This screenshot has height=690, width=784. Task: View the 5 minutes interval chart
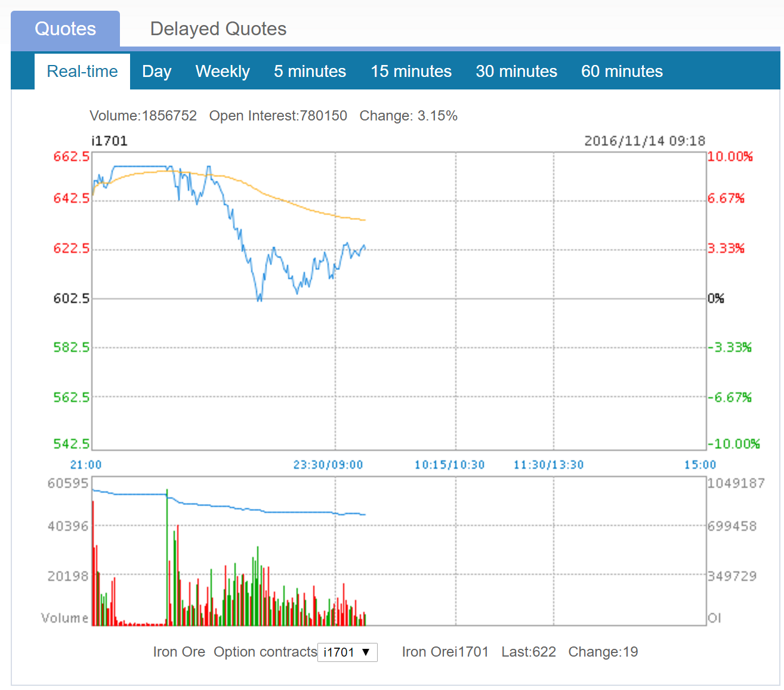(310, 72)
